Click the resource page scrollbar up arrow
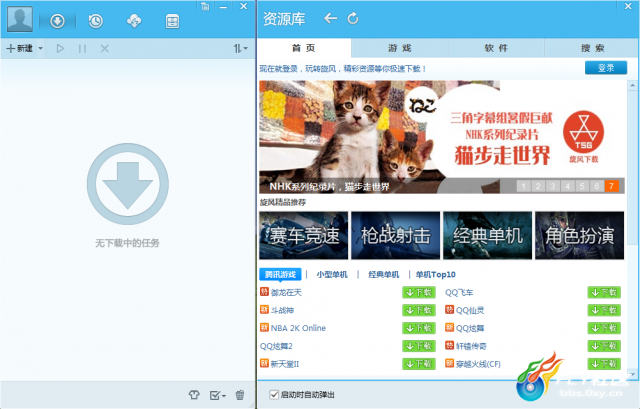Image resolution: width=640 pixels, height=409 pixels. click(633, 85)
